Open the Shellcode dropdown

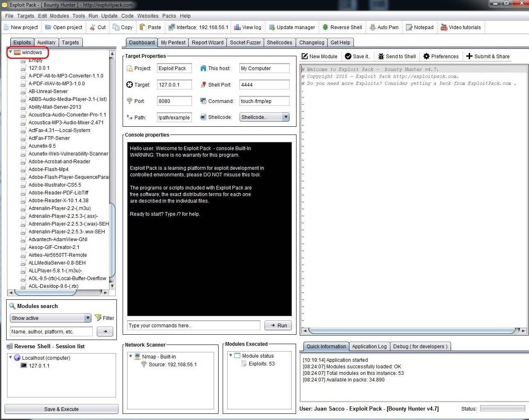(x=285, y=117)
